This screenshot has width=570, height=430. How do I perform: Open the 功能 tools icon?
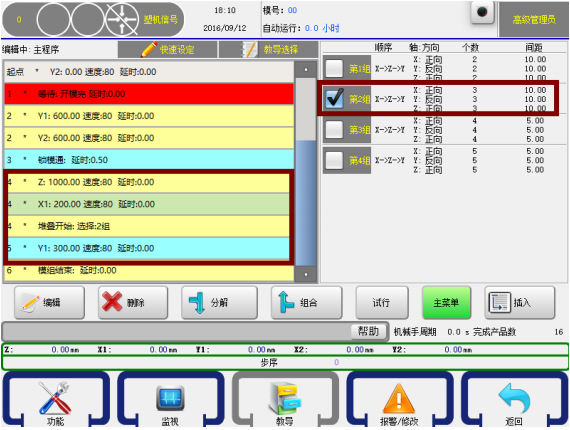(x=56, y=398)
